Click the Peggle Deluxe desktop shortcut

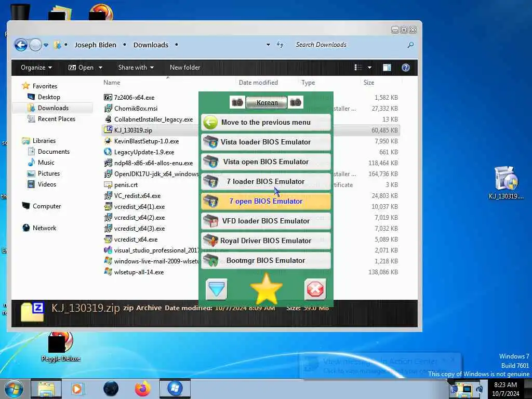click(60, 346)
